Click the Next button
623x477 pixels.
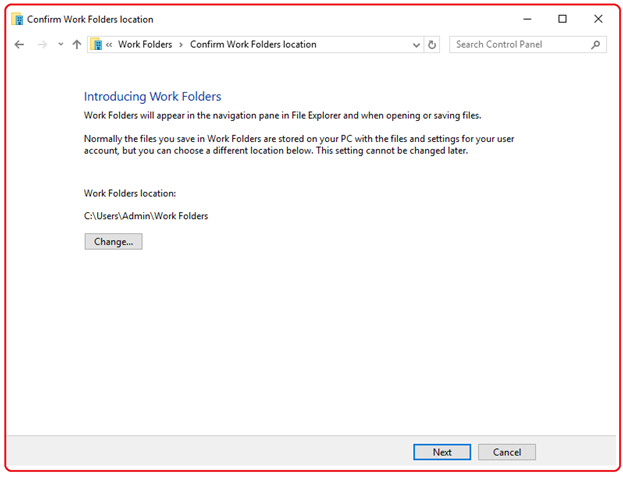(442, 452)
